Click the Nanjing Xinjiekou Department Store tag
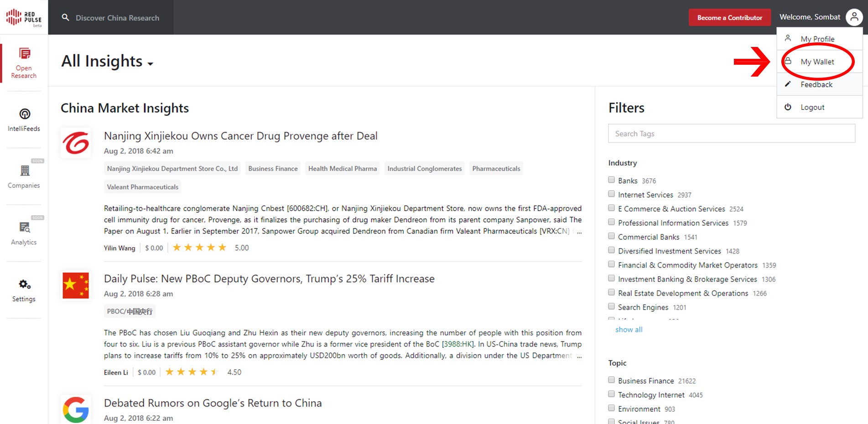Viewport: 868px width, 424px height. (172, 169)
